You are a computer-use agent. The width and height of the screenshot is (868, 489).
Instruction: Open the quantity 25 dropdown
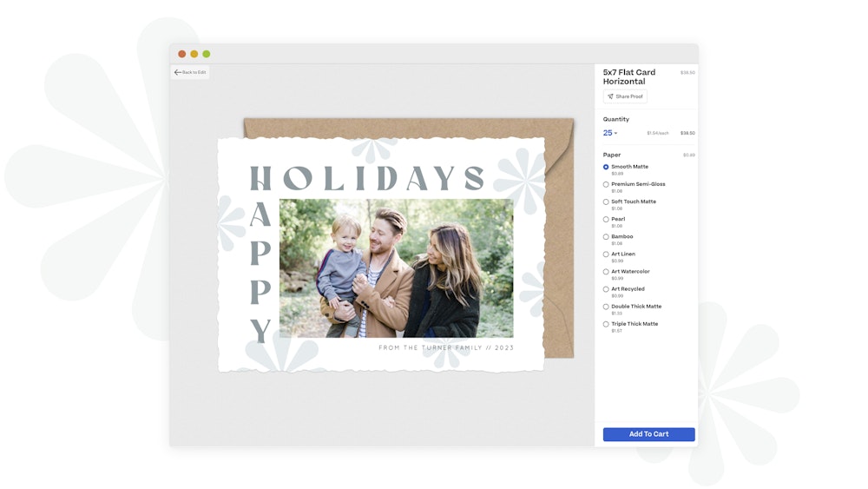pyautogui.click(x=610, y=133)
